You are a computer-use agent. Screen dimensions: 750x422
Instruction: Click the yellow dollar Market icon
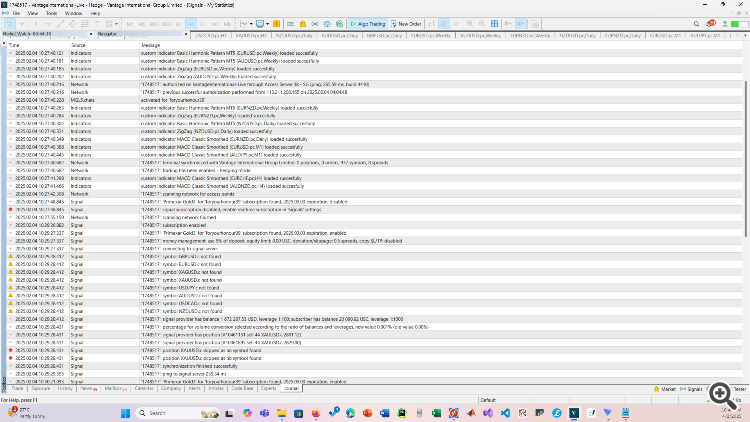[276, 24]
